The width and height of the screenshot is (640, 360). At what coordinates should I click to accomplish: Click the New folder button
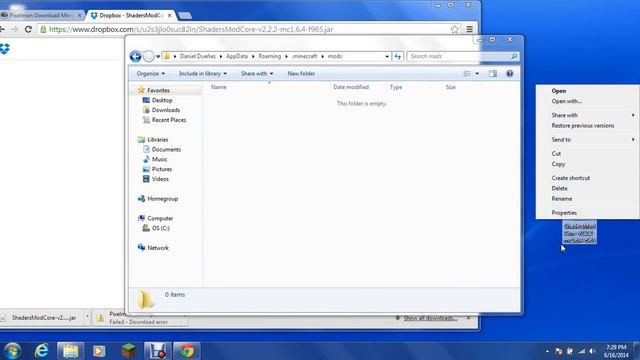(x=301, y=73)
